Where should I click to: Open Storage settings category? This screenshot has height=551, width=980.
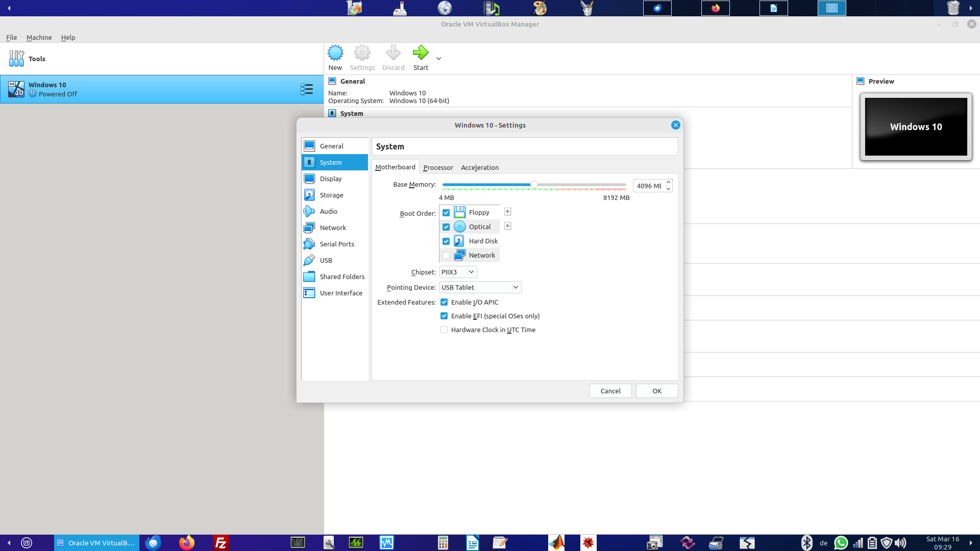(x=335, y=195)
